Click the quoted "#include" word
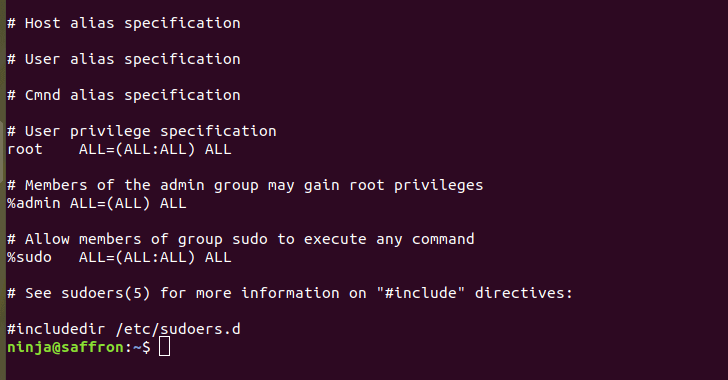Viewport: 728px width, 380px height. [x=421, y=293]
